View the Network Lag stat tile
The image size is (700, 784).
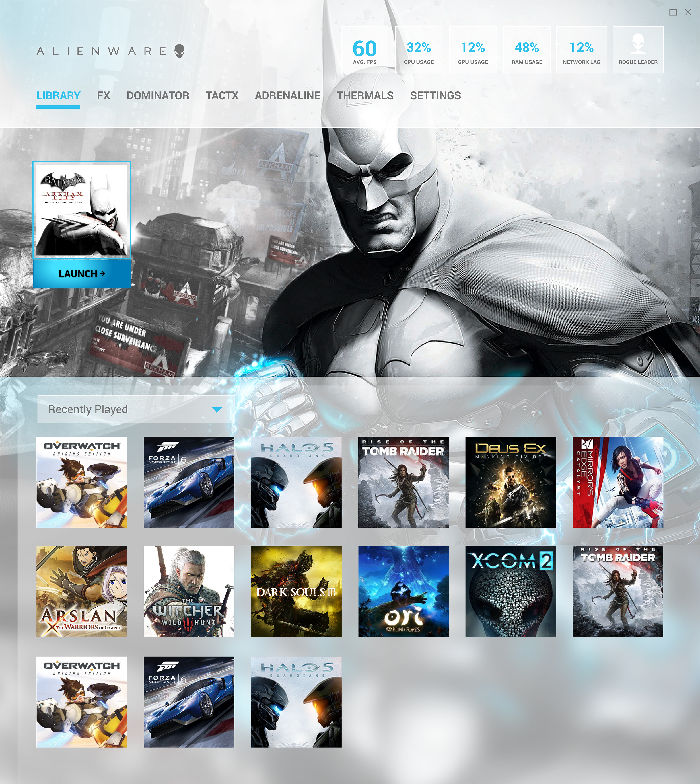pos(581,50)
